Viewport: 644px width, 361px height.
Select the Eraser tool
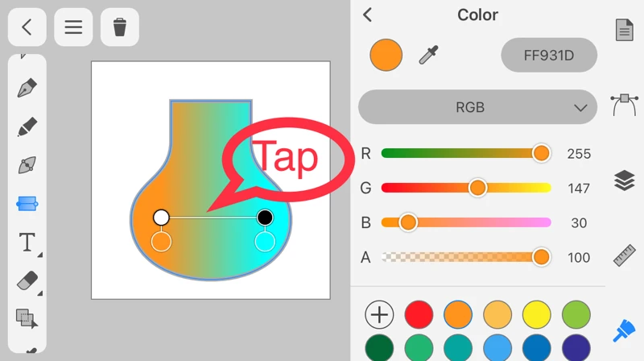27,280
